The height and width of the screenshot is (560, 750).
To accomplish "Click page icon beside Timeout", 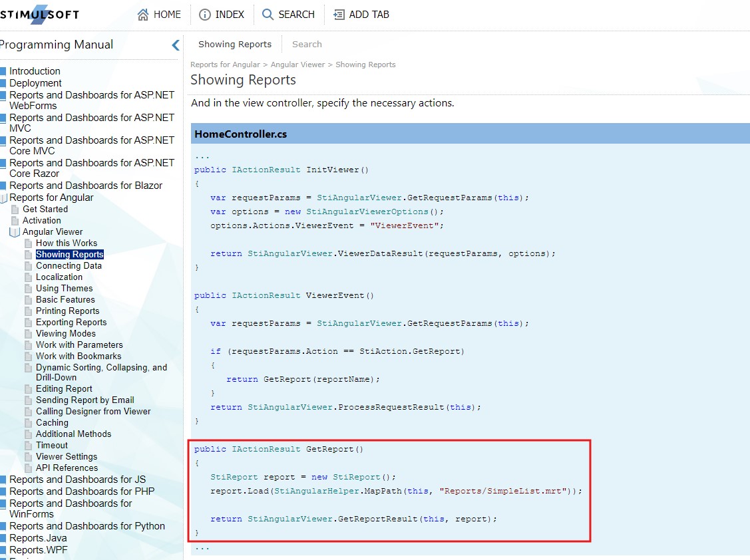I will [x=29, y=445].
